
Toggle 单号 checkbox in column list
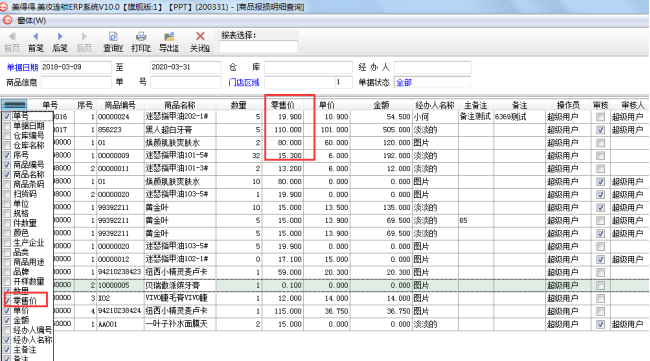[7, 116]
